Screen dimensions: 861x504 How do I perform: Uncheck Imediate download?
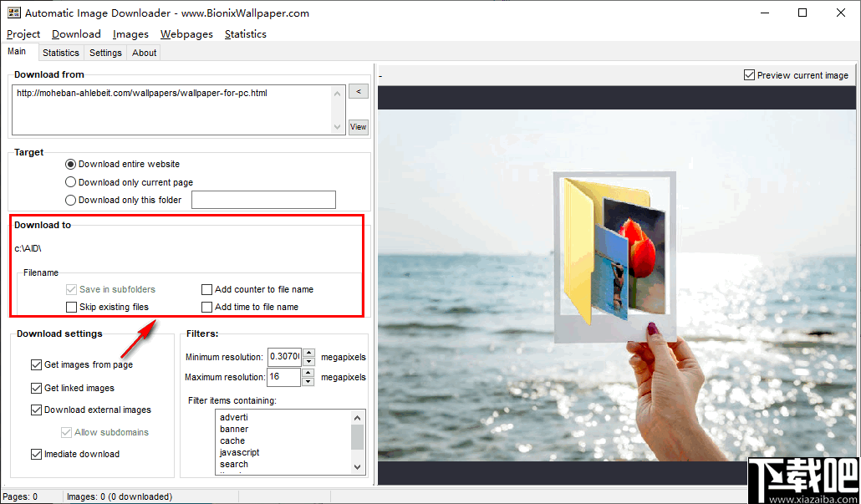click(36, 454)
